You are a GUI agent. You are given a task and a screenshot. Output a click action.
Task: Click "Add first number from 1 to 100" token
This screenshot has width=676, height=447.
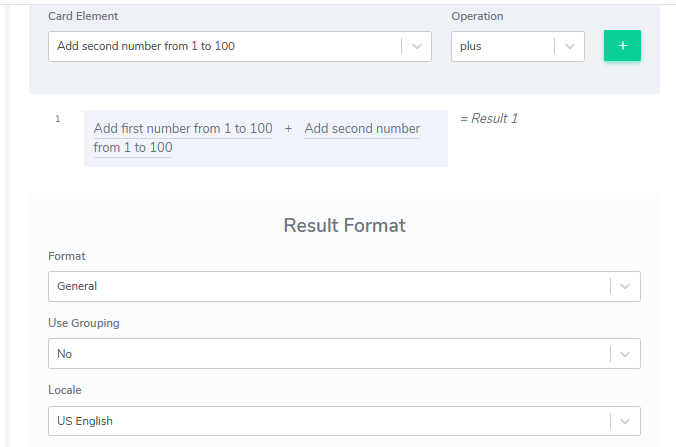pyautogui.click(x=182, y=129)
